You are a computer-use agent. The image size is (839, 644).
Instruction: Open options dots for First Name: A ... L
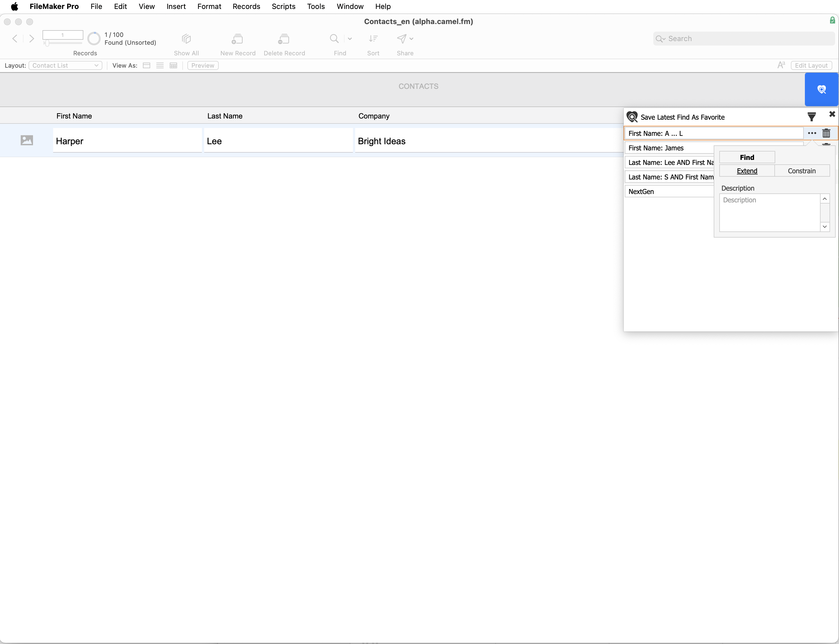click(812, 133)
